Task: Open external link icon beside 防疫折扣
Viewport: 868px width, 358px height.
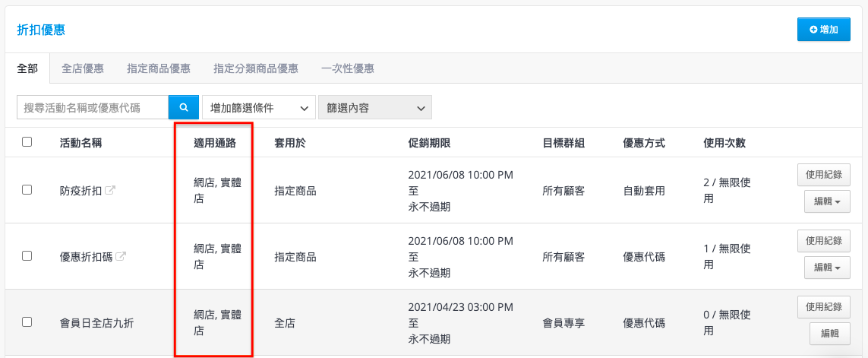Action: (109, 191)
